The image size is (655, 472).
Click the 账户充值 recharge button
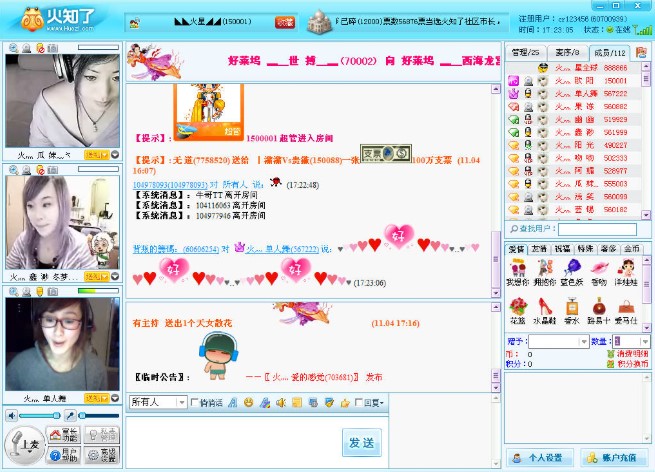(614, 458)
